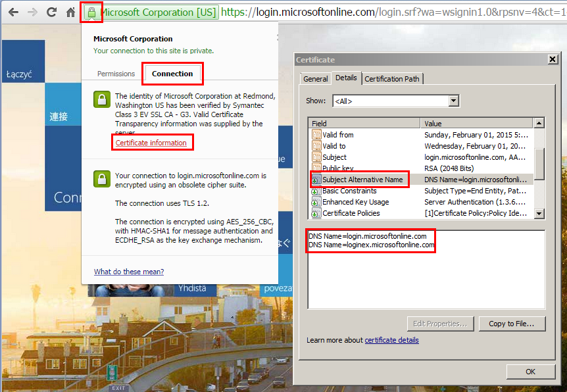This screenshot has height=392, width=567.
Task: Select the Subject Alternative Name field
Action: [362, 180]
